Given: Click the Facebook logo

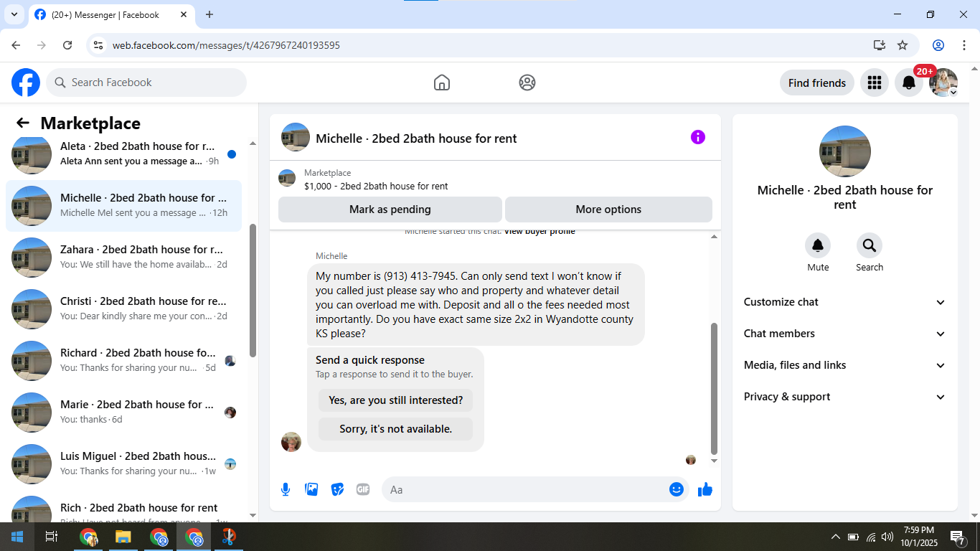Looking at the screenshot, I should 26,83.
